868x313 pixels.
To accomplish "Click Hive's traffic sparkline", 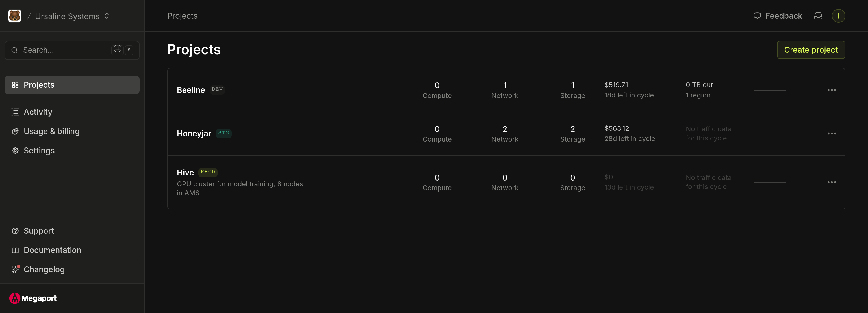I will click(770, 182).
